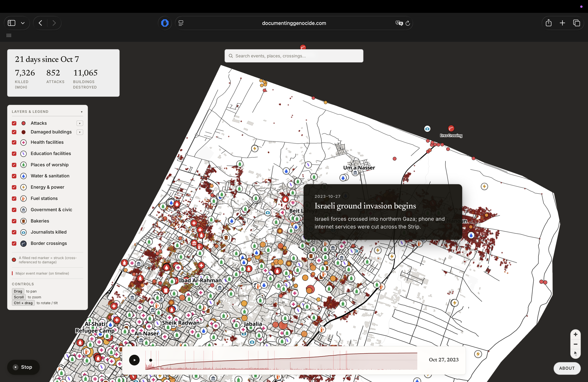
Task: Uncheck the Damaged buildings checkbox
Action: tap(14, 132)
